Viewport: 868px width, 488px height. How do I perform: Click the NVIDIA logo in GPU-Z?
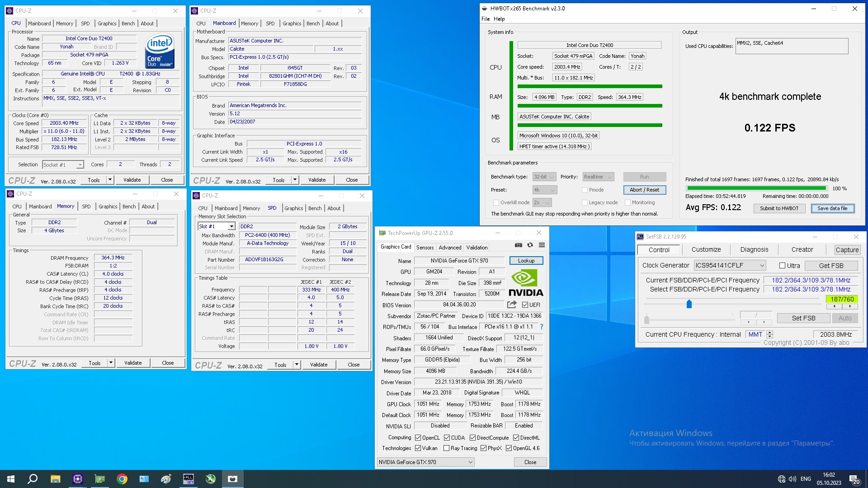click(x=526, y=283)
